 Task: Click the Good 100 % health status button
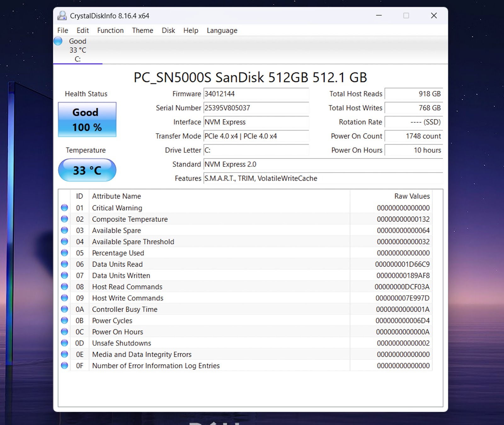click(87, 120)
